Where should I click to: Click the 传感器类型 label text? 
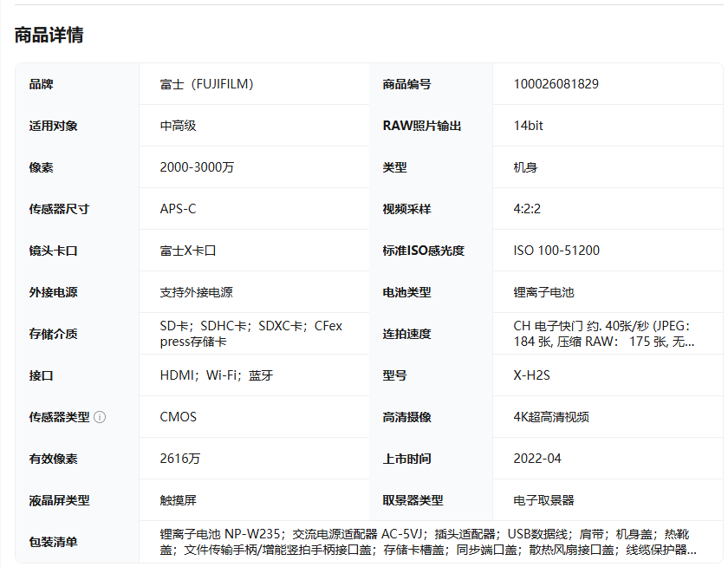pos(59,417)
